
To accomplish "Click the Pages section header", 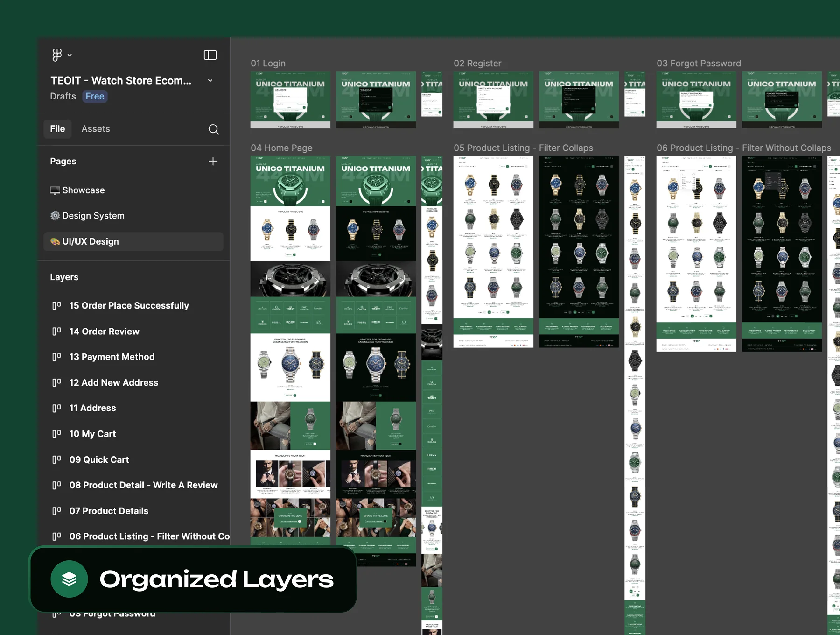I will 63,162.
